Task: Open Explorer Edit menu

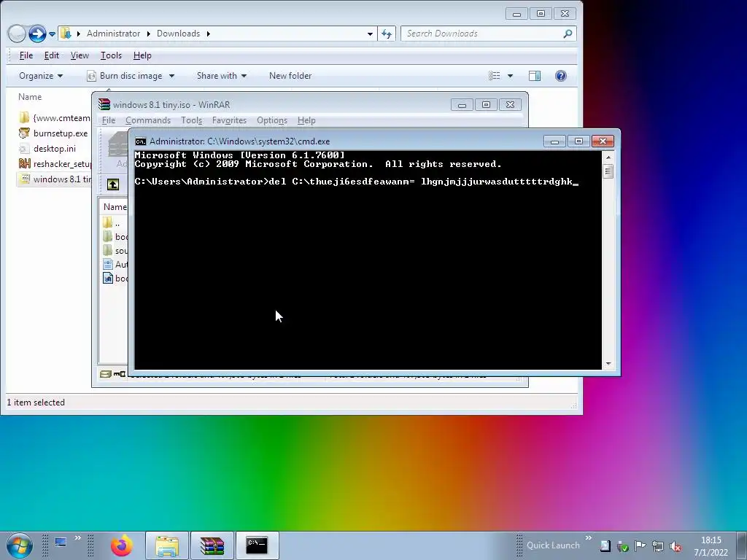Action: (x=52, y=55)
